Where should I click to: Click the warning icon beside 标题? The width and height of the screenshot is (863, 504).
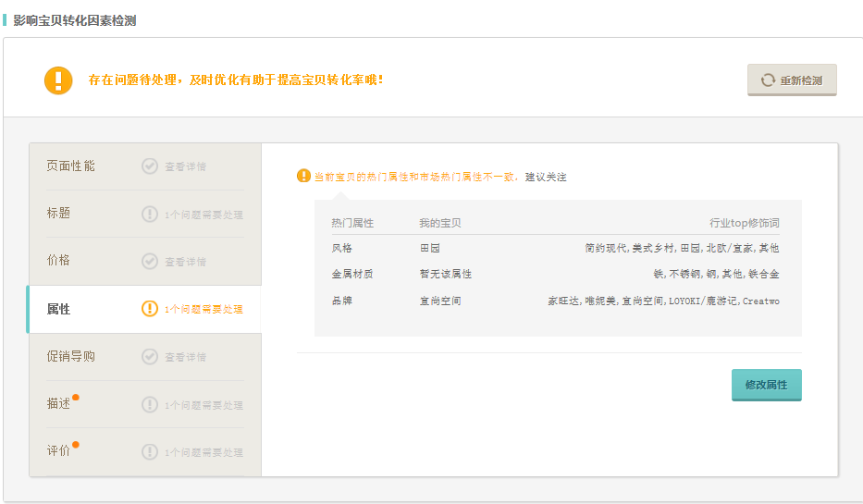tap(150, 214)
